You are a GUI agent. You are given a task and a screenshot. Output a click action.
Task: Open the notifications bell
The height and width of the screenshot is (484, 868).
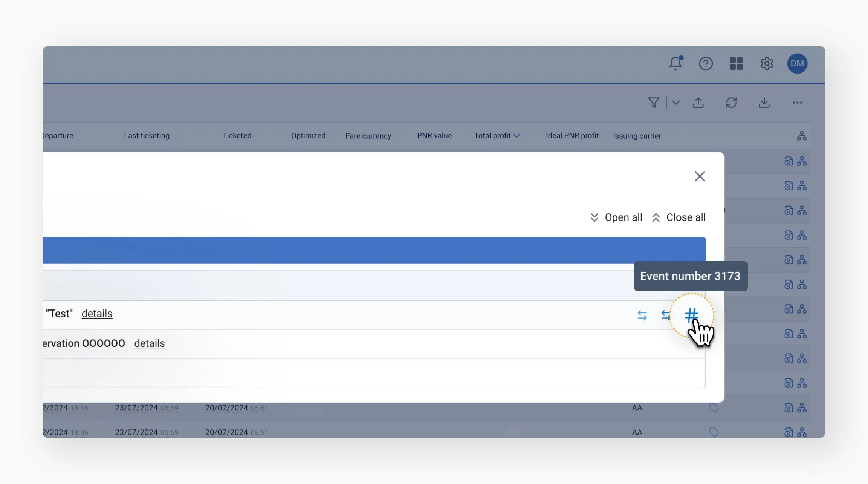pyautogui.click(x=675, y=63)
